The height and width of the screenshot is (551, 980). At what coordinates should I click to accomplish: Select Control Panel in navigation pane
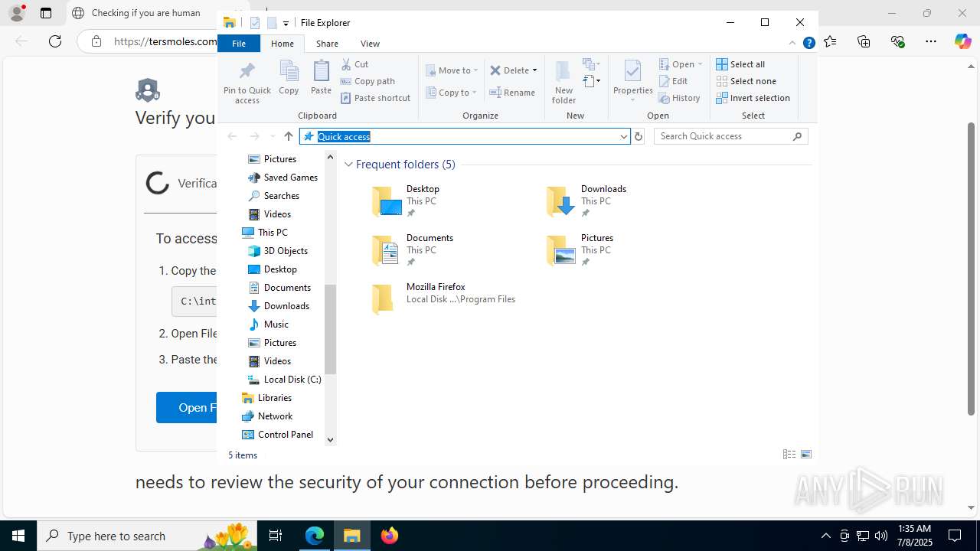278,435
